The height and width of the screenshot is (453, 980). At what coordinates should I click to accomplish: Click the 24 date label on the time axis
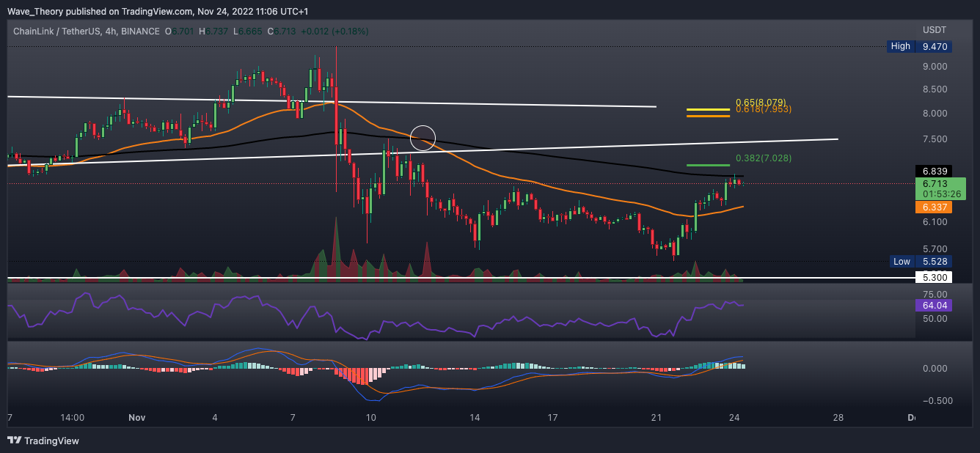tap(736, 418)
